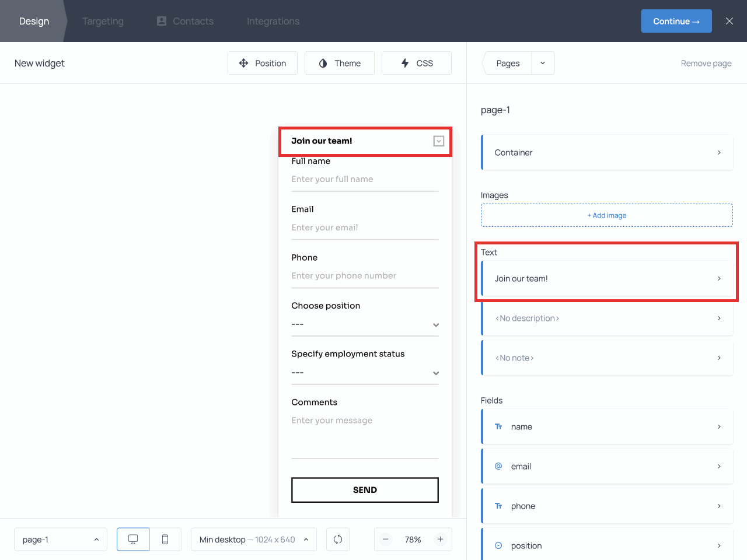Click the target icon on the position field
747x560 pixels.
click(x=498, y=545)
